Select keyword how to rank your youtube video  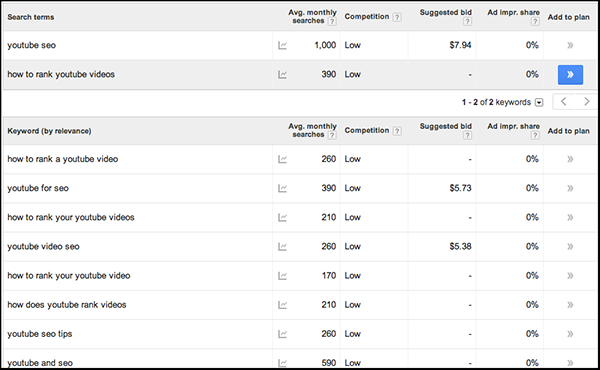tap(69, 275)
